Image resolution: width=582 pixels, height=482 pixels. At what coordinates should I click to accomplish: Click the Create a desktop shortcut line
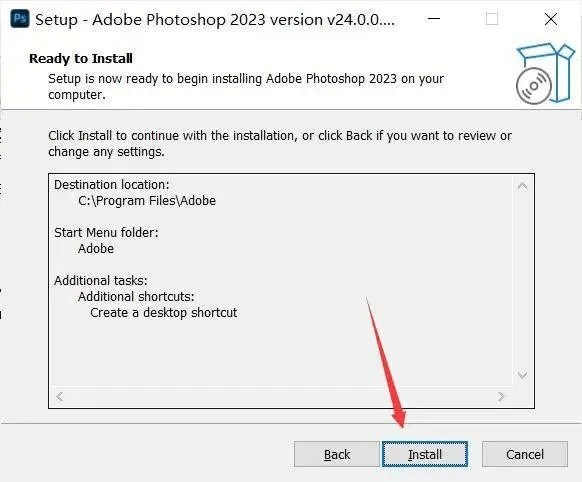pyautogui.click(x=164, y=312)
